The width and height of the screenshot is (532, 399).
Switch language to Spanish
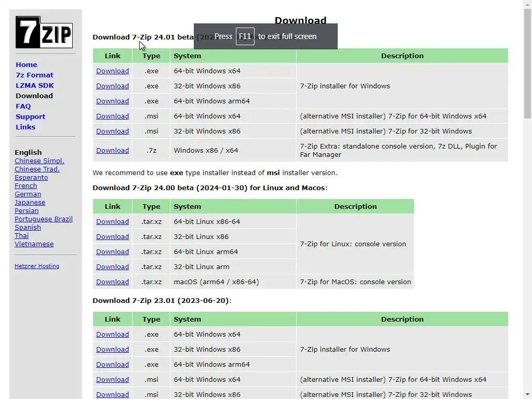pos(28,228)
